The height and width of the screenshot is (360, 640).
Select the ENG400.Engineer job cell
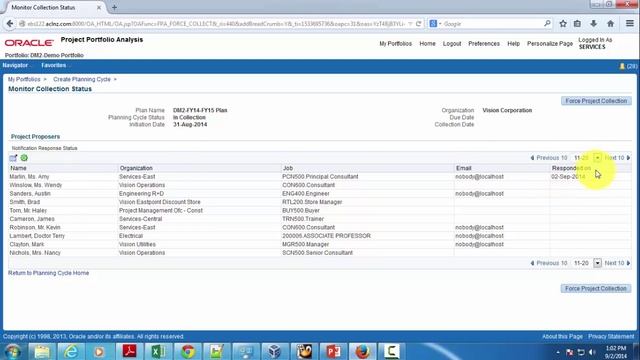coord(306,193)
